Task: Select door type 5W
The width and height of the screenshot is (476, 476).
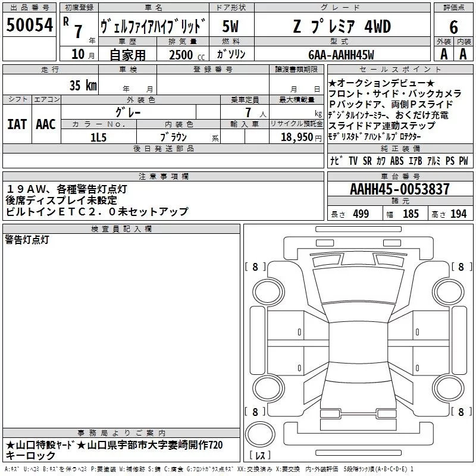Action: coord(230,26)
